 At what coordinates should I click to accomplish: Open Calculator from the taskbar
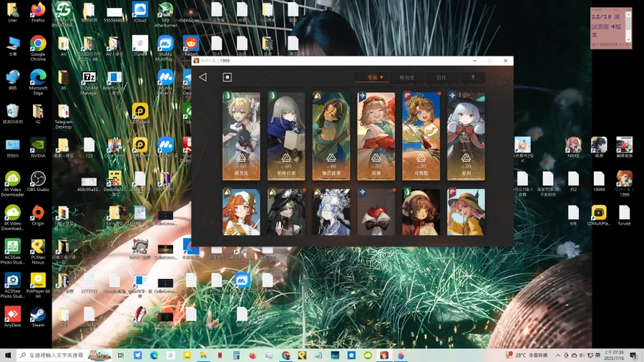point(236,356)
